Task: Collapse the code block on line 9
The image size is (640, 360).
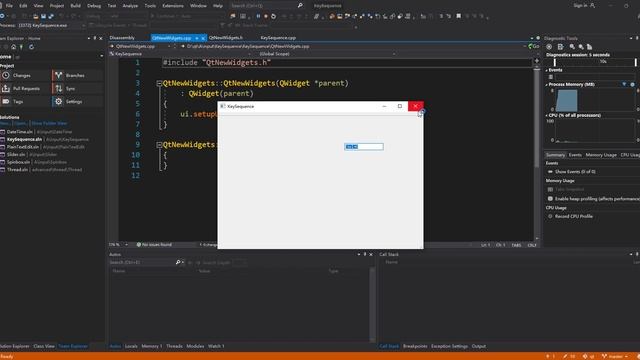Action: [x=159, y=144]
